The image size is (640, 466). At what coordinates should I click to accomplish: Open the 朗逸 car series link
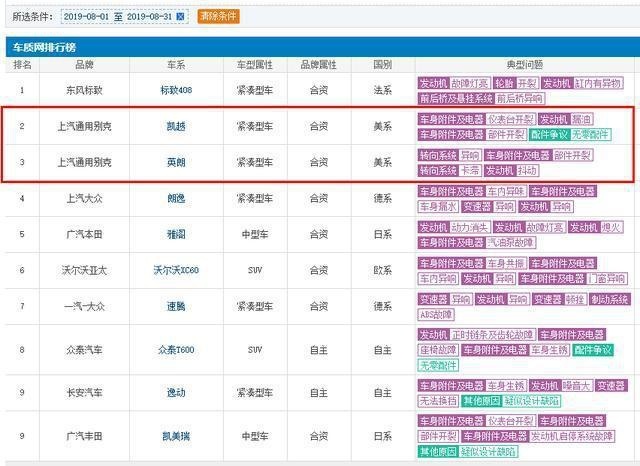[176, 199]
